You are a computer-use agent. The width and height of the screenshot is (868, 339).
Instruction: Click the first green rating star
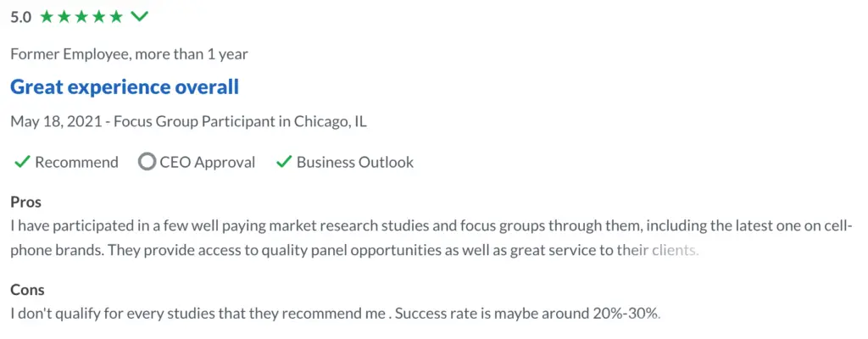click(x=47, y=17)
